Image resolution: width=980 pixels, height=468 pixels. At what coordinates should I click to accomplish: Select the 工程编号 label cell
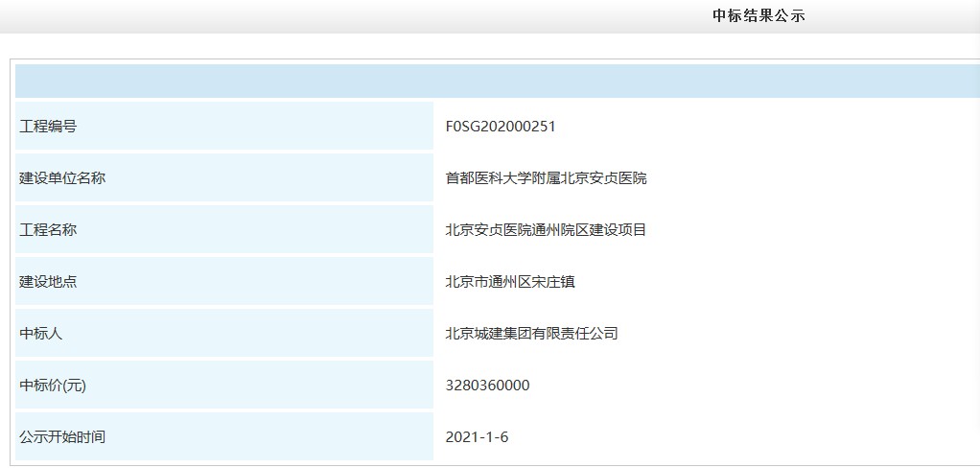point(224,127)
